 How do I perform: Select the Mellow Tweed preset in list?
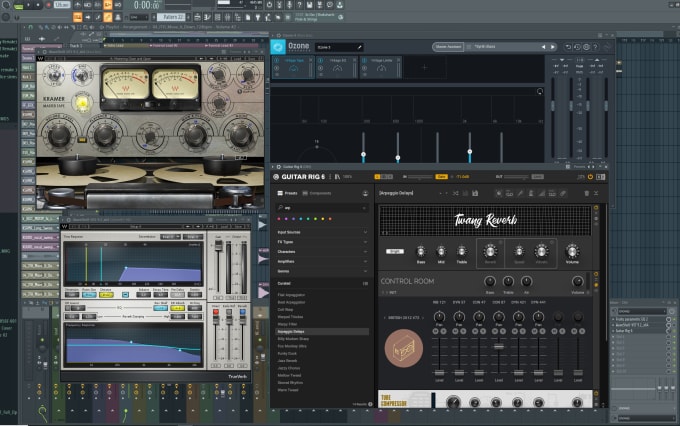288,375
